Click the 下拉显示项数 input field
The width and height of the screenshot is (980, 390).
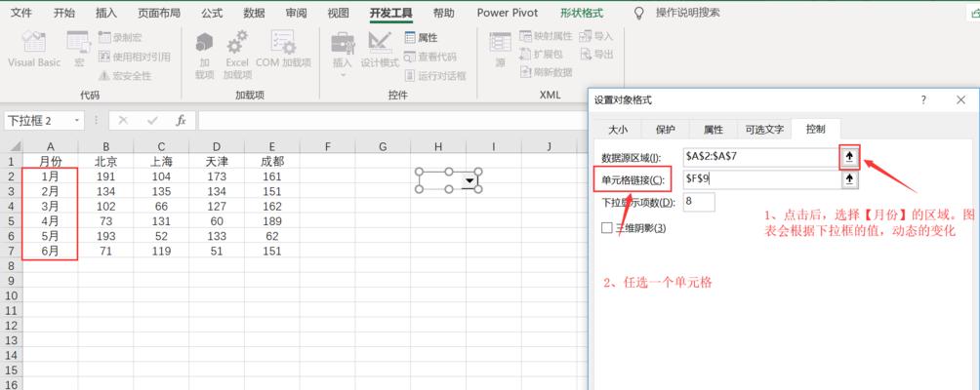pos(699,202)
